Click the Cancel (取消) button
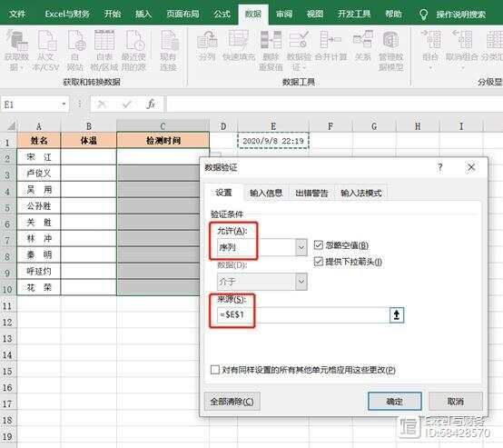Screen dimensions: 503x448 tap(456, 401)
